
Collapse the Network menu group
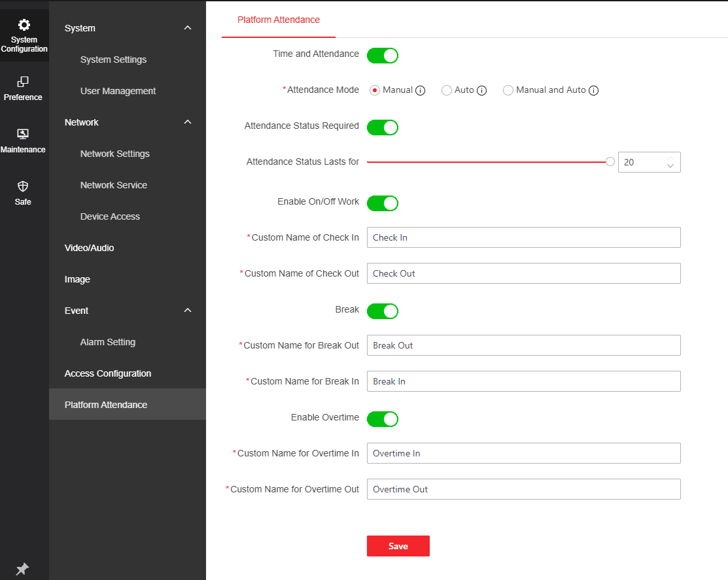pos(188,122)
